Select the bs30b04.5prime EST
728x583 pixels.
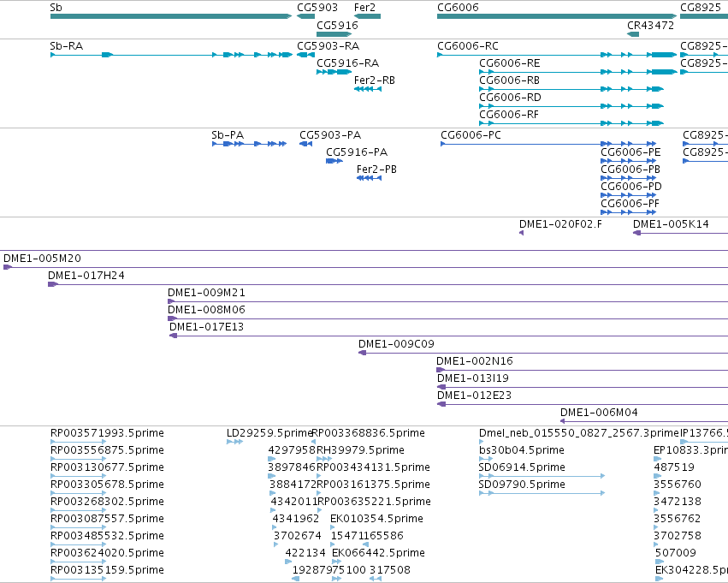(486, 459)
